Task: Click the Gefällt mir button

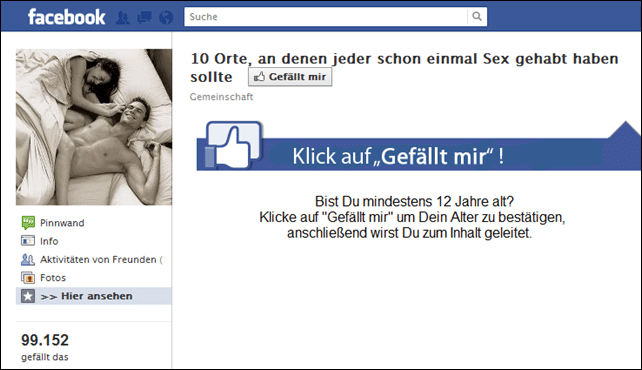Action: [x=290, y=77]
